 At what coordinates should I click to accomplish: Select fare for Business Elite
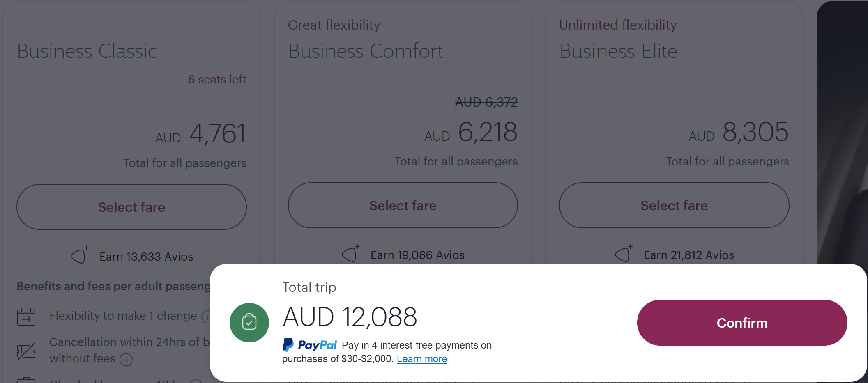click(x=674, y=205)
